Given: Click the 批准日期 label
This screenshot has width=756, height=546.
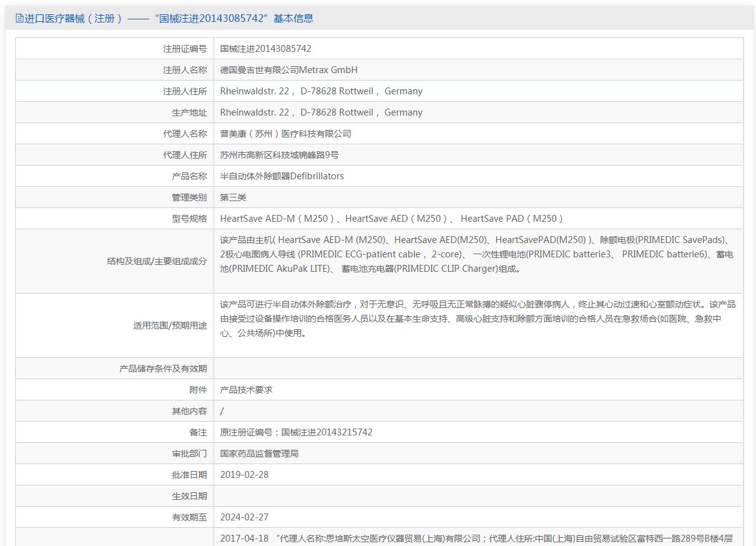Looking at the screenshot, I should coord(189,475).
